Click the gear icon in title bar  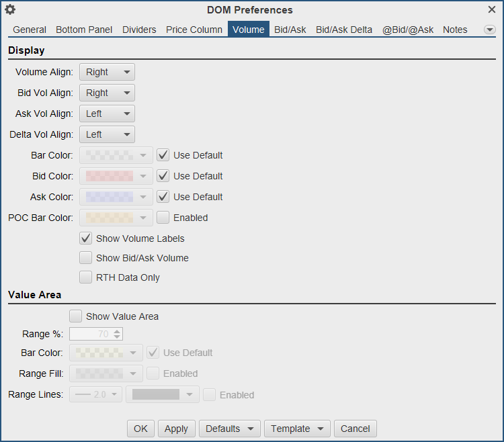[x=10, y=10]
